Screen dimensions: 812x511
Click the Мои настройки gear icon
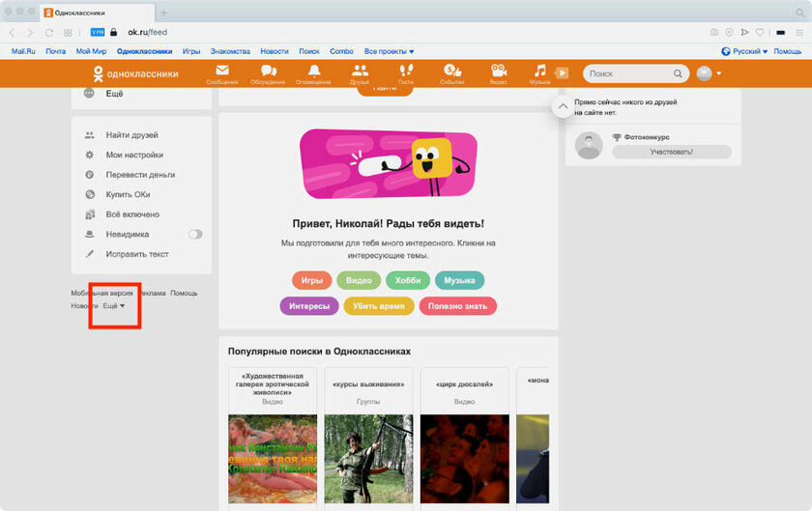coord(90,155)
